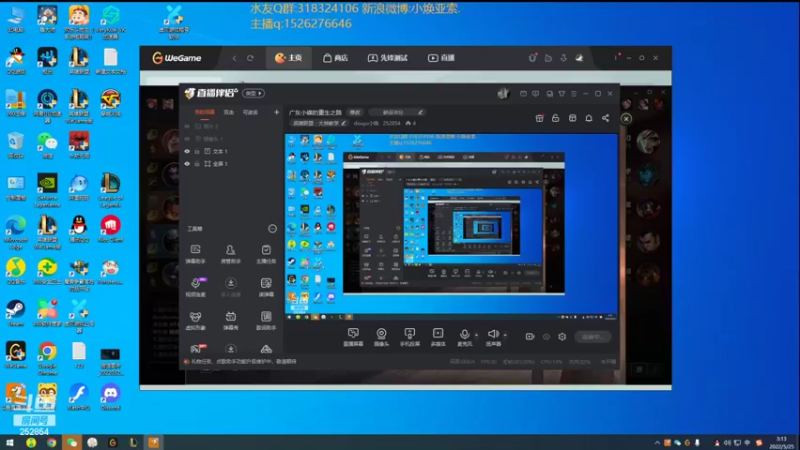Click the record camera icon beside the settings gear
Screen dimensions: 800x450
coord(530,337)
